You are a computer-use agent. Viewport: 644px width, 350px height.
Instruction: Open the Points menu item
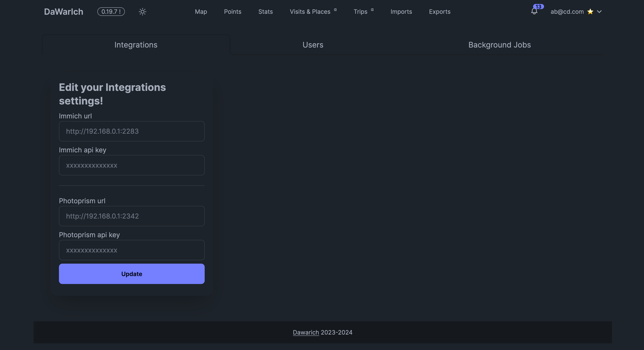click(x=233, y=12)
